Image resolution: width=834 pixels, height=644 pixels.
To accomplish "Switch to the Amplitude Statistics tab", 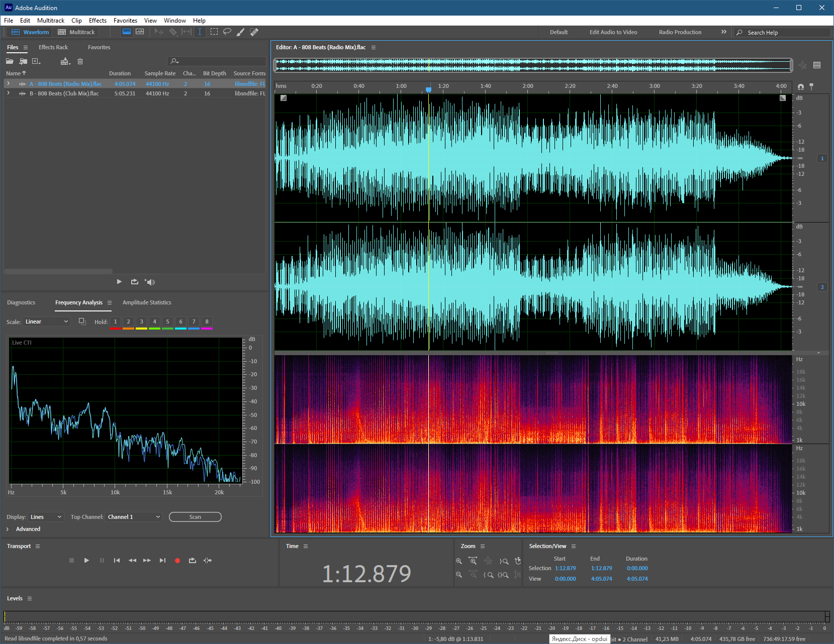I will [x=147, y=302].
